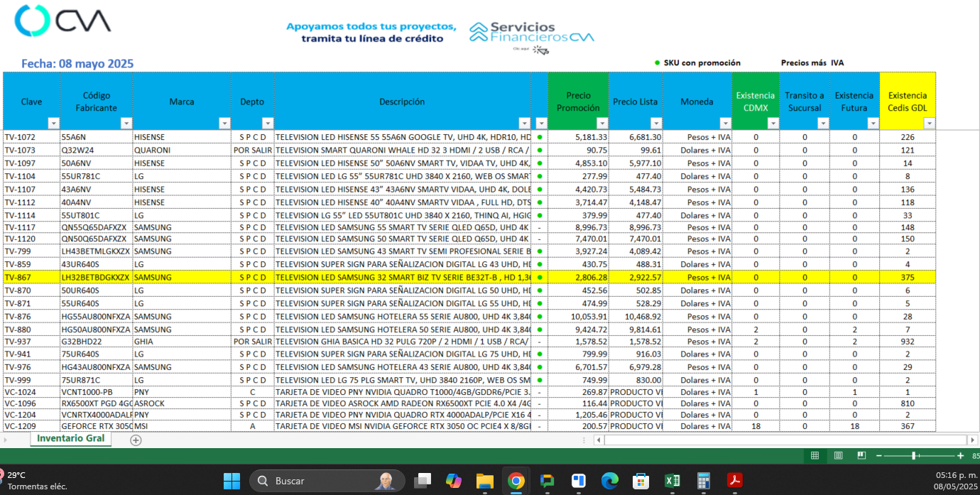Click the CVA logo
980x495 pixels.
(63, 20)
